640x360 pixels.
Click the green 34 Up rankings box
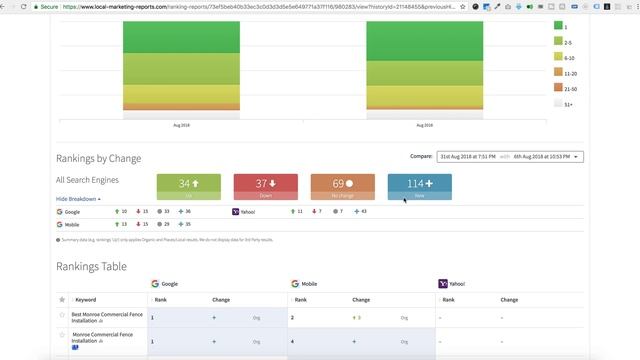click(189, 187)
